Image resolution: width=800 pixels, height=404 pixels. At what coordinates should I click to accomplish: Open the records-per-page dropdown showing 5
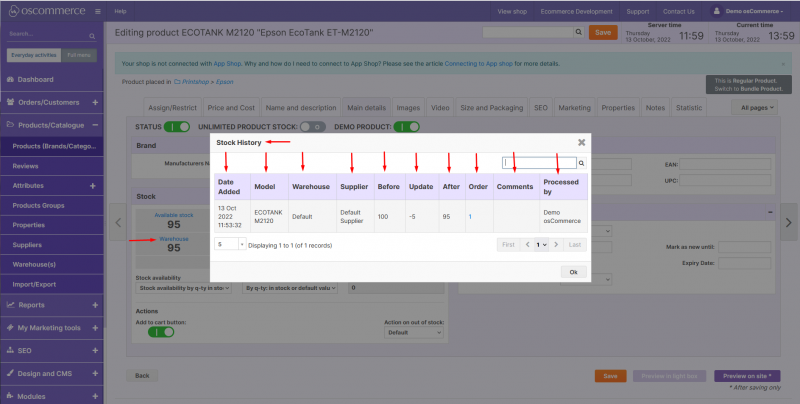point(230,244)
